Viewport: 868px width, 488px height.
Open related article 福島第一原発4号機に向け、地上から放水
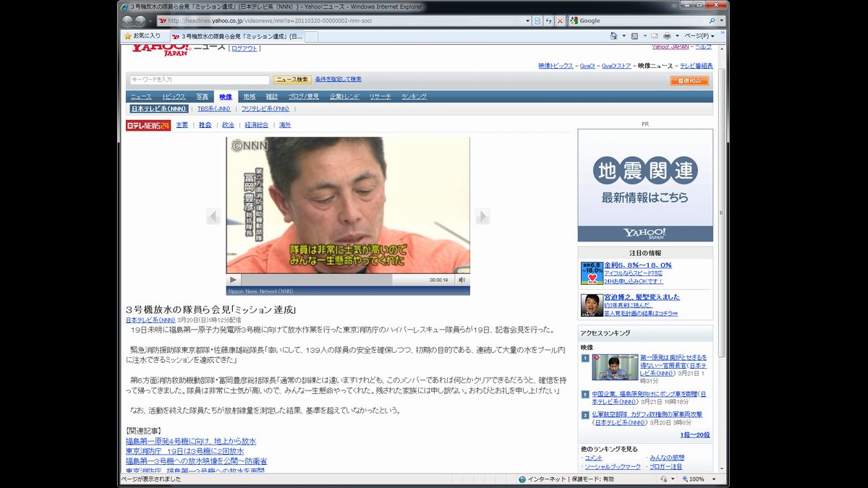191,441
